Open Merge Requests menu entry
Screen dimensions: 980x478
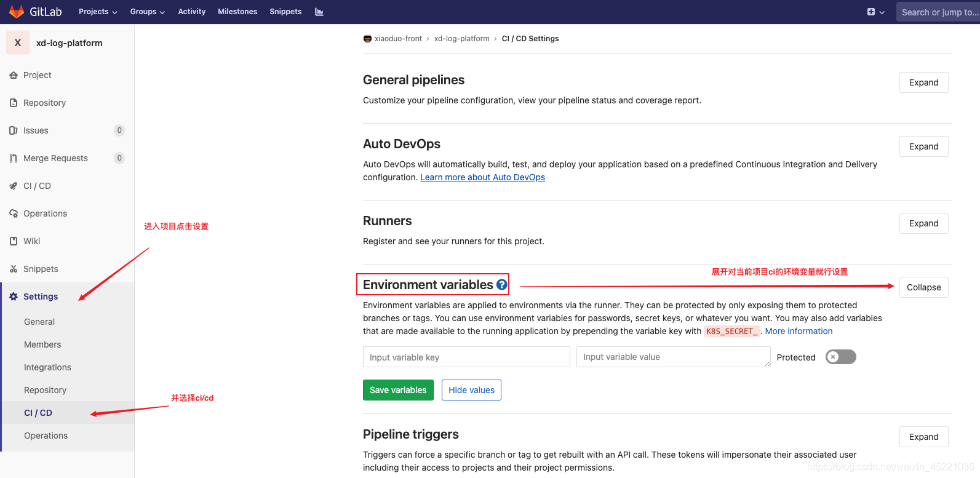coord(55,158)
